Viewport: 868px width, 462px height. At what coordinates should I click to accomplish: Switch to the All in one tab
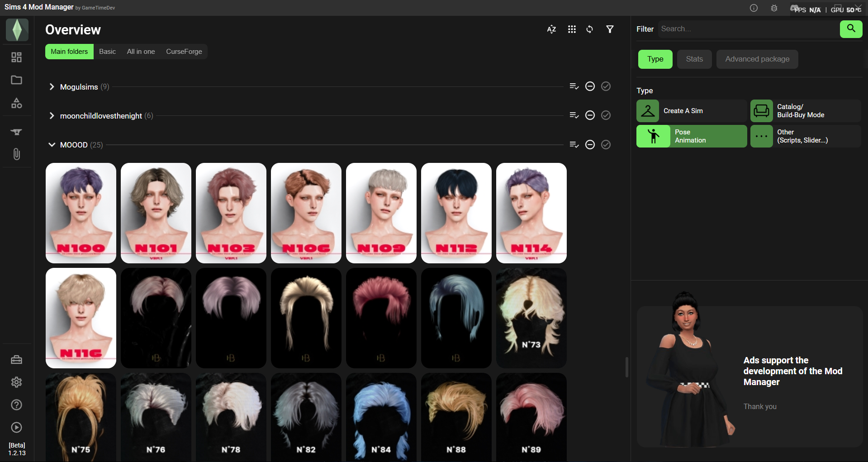pyautogui.click(x=141, y=52)
